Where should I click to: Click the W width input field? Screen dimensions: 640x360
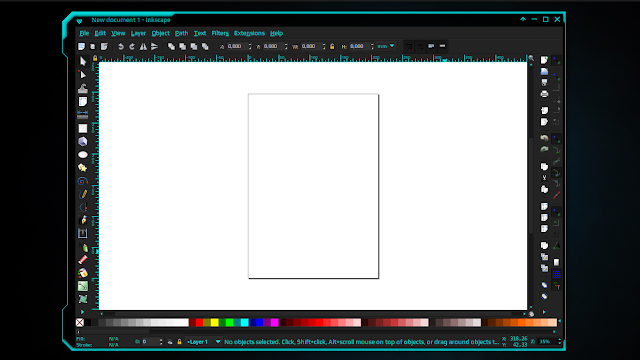tap(311, 47)
